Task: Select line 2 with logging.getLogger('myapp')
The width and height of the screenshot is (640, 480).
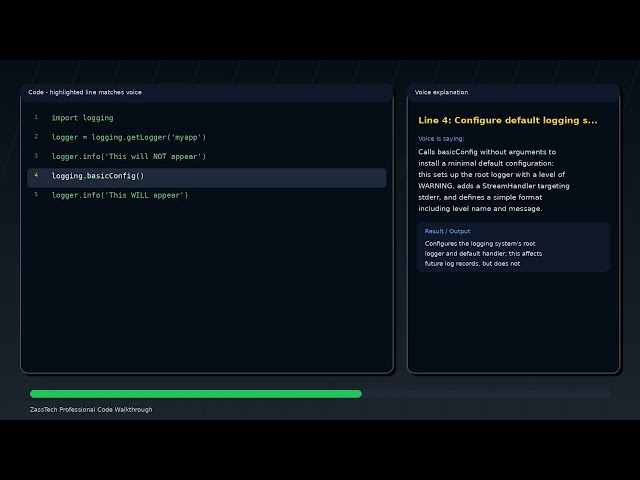Action: 129,137
